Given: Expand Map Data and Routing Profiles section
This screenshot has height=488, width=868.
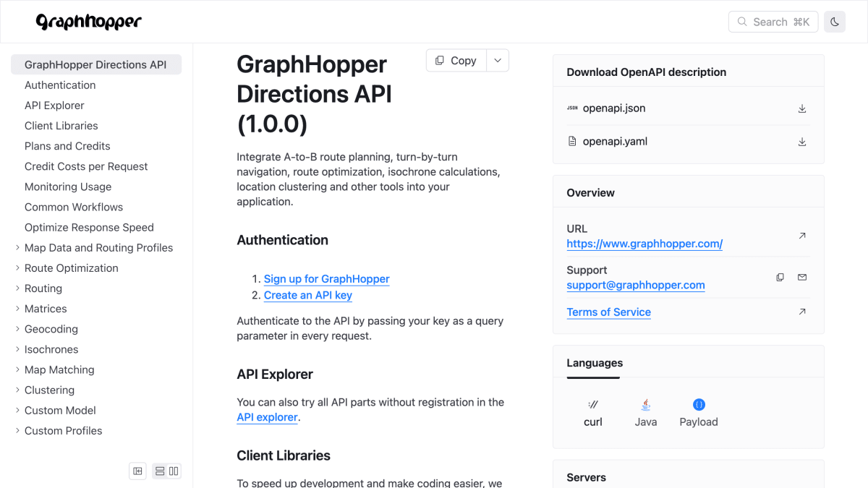Looking at the screenshot, I should (x=17, y=247).
